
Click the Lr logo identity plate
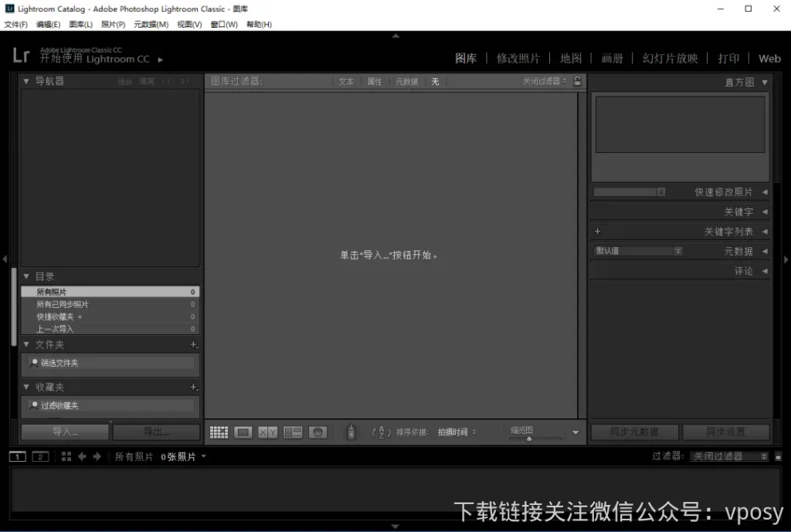(x=21, y=55)
